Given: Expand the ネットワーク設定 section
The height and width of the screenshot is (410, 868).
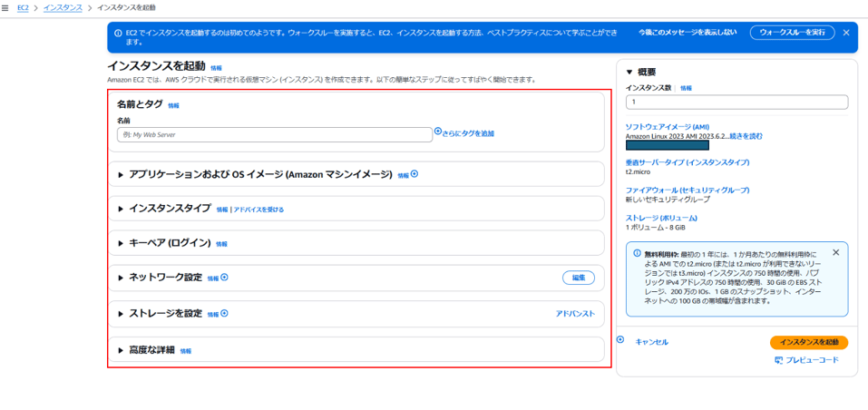Looking at the screenshot, I should point(121,278).
